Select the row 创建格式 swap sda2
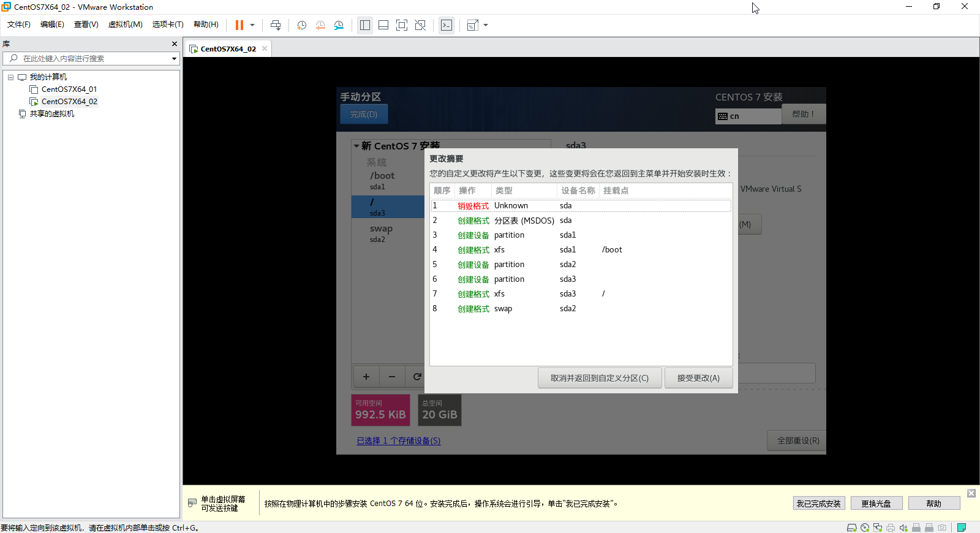The image size is (980, 533). pos(581,309)
